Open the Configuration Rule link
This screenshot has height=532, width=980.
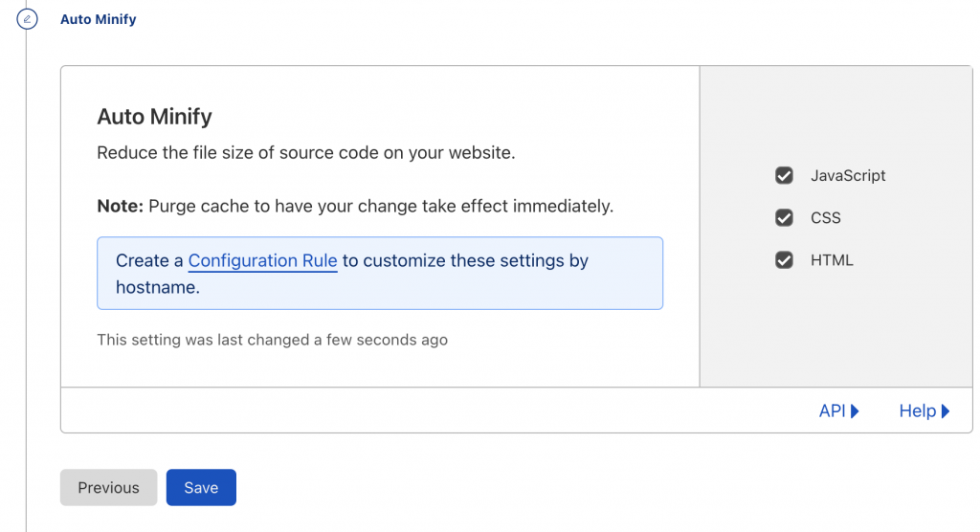coord(262,260)
